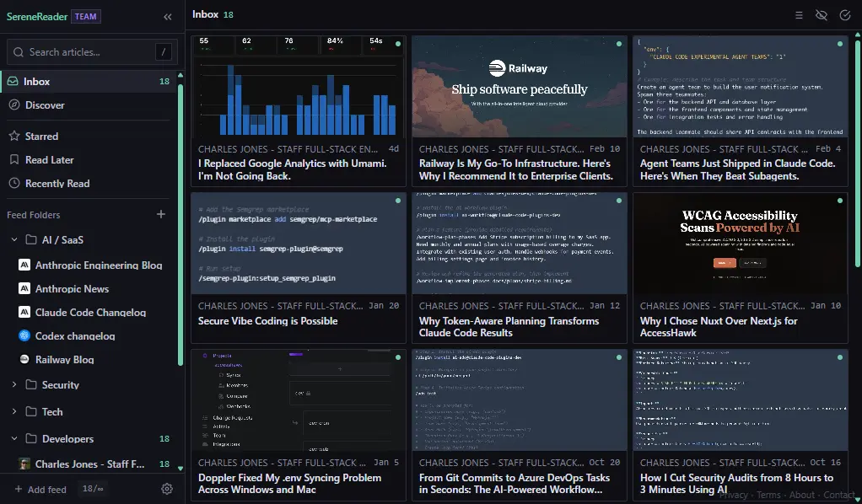
Task: Open Claude Code Changelog feed
Action: click(x=91, y=312)
